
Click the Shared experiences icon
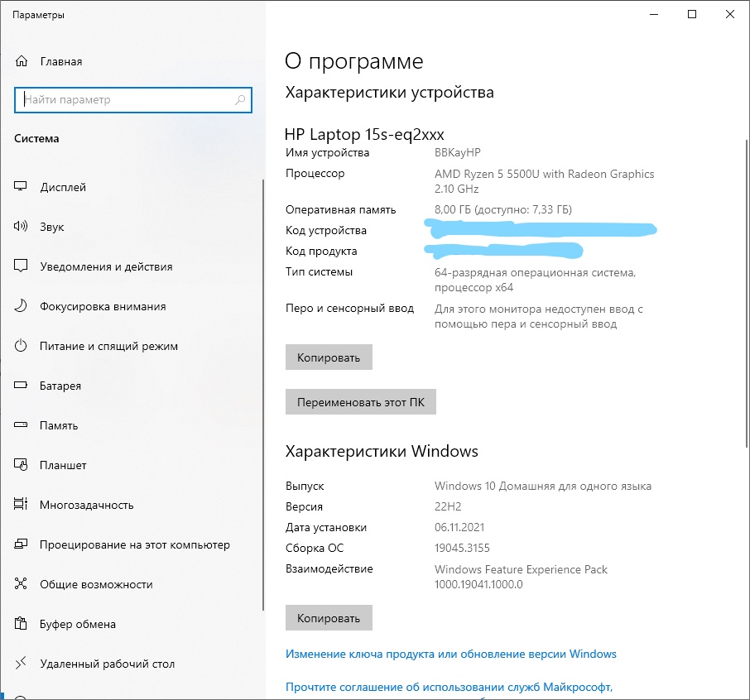point(21,583)
